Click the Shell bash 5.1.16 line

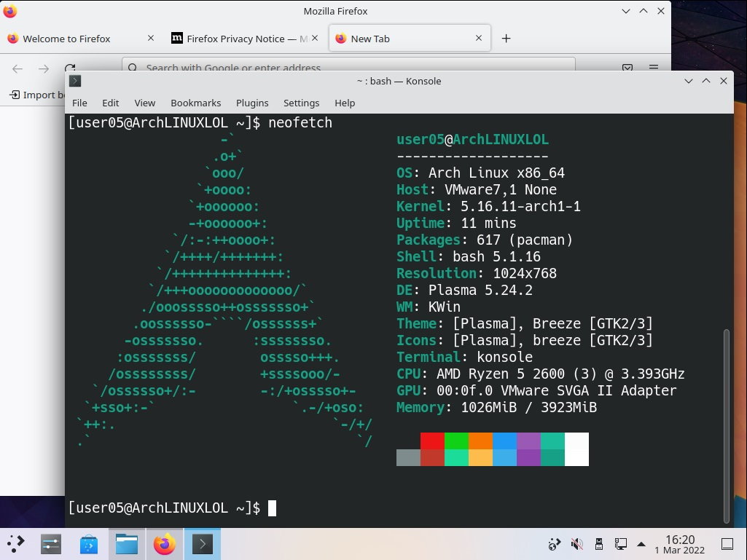469,256
